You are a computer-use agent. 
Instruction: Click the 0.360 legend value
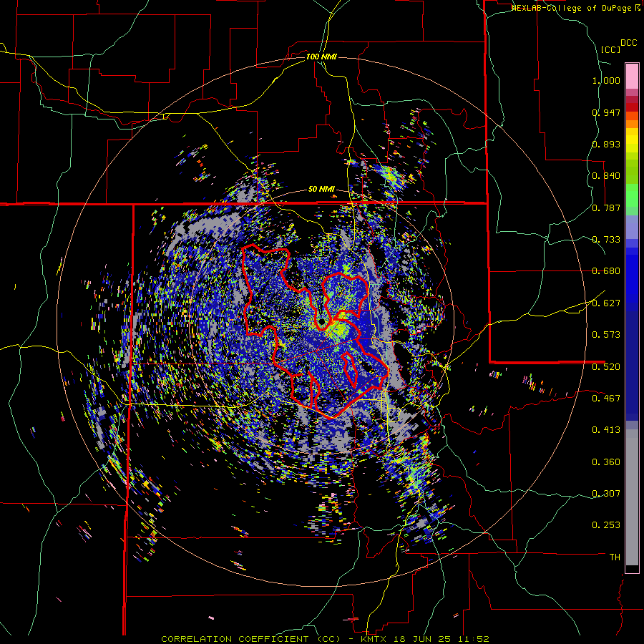606,462
